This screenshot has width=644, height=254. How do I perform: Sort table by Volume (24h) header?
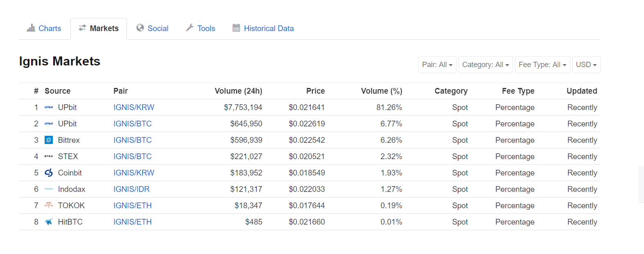click(238, 91)
